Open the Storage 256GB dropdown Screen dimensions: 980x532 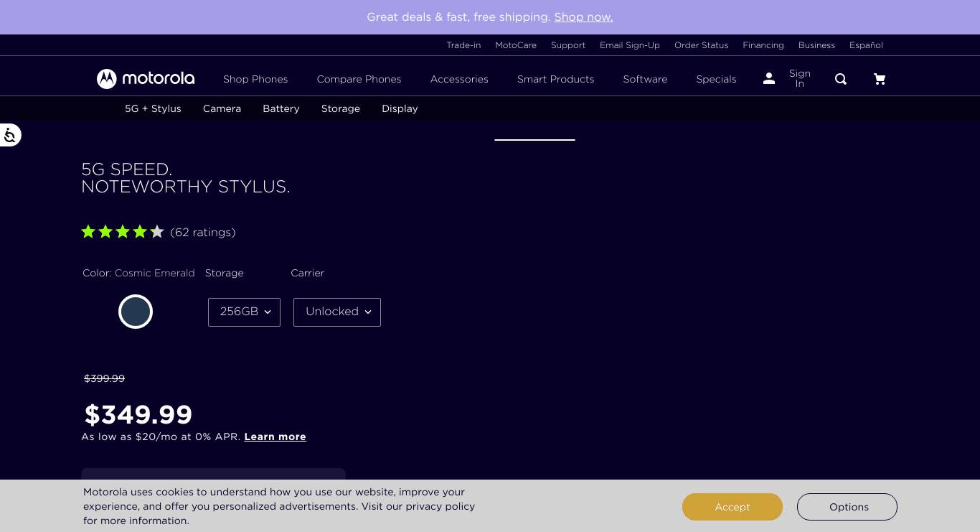tap(244, 312)
